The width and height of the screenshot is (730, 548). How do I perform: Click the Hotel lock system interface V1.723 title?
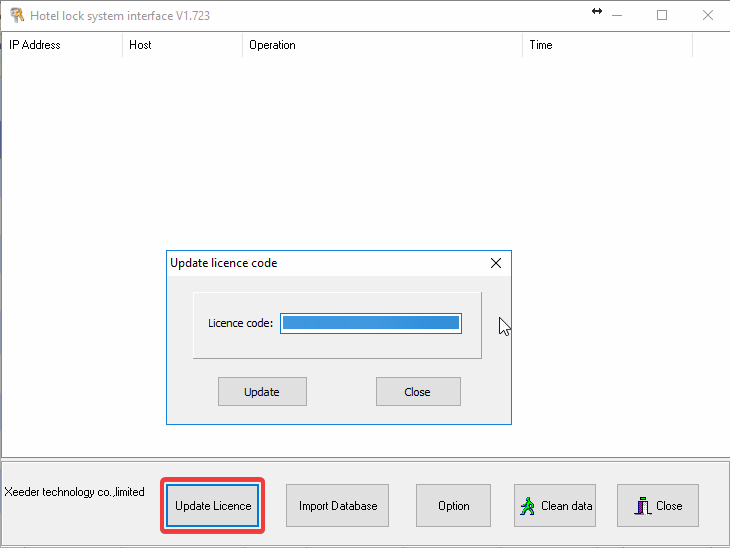click(x=120, y=16)
